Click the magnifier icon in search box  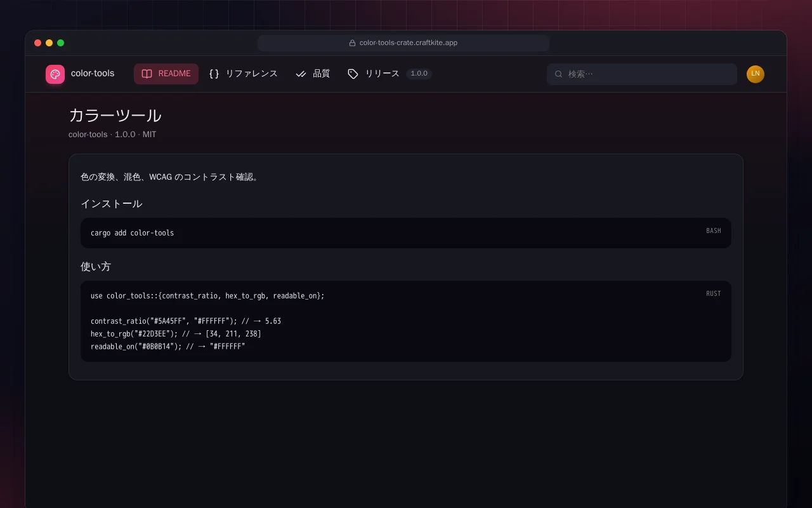click(559, 74)
